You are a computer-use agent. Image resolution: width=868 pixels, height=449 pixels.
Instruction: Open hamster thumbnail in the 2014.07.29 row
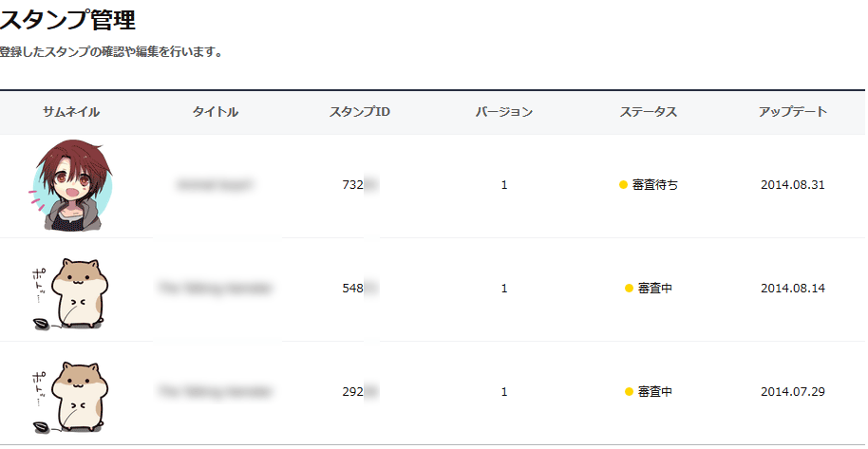tap(72, 395)
